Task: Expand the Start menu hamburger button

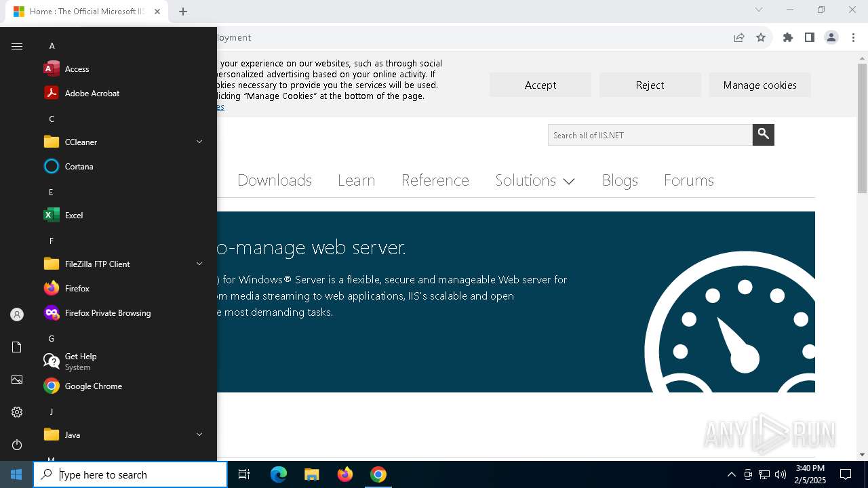Action: pyautogui.click(x=17, y=46)
